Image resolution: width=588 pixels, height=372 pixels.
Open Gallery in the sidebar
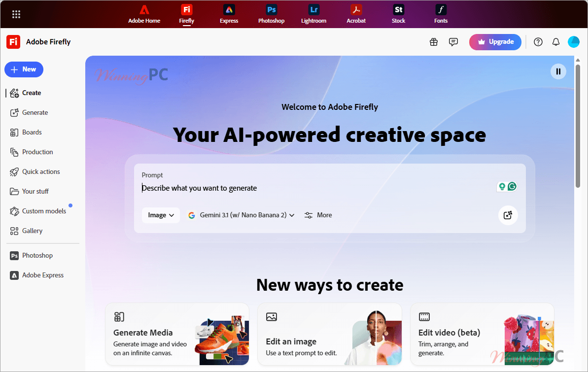(x=26, y=231)
